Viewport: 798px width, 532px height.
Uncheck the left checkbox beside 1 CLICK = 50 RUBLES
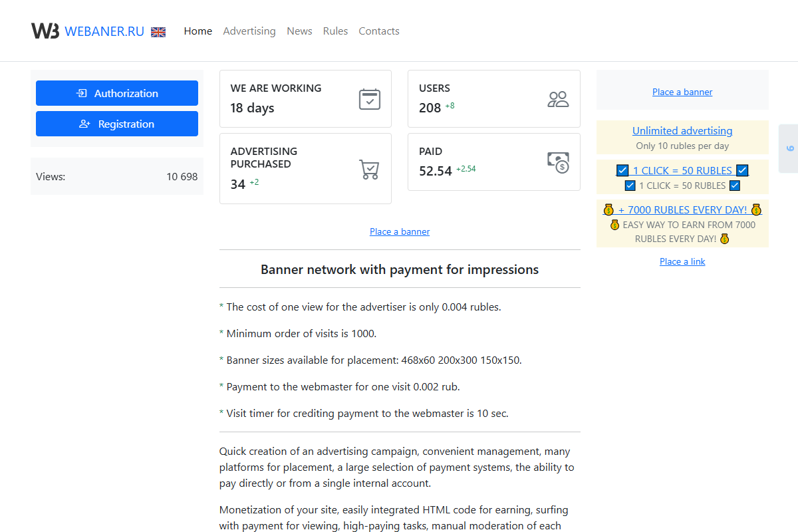pos(622,170)
